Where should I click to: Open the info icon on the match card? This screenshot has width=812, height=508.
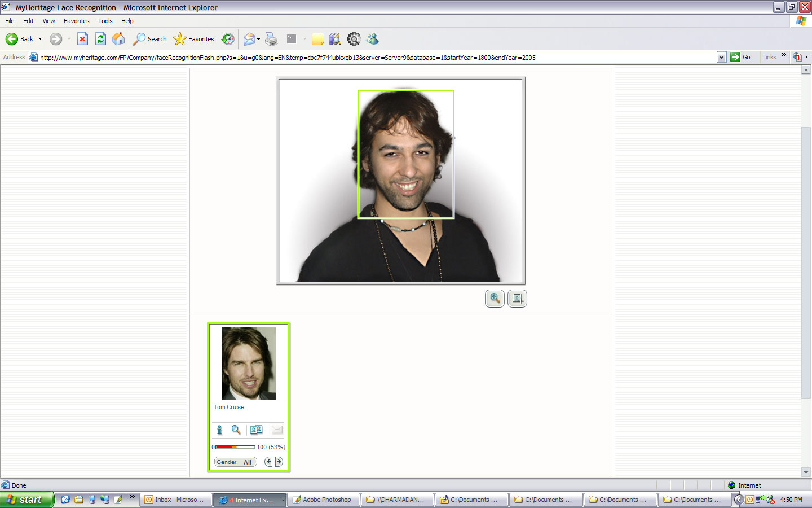click(219, 430)
